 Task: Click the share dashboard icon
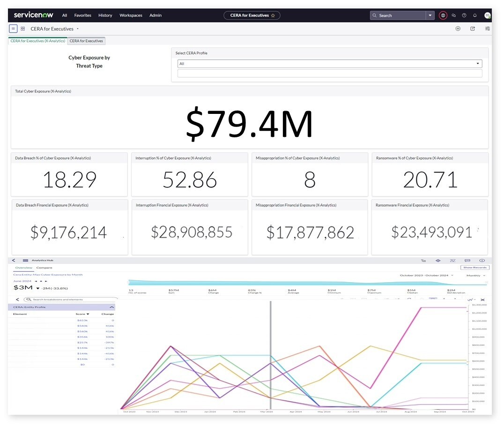click(473, 29)
